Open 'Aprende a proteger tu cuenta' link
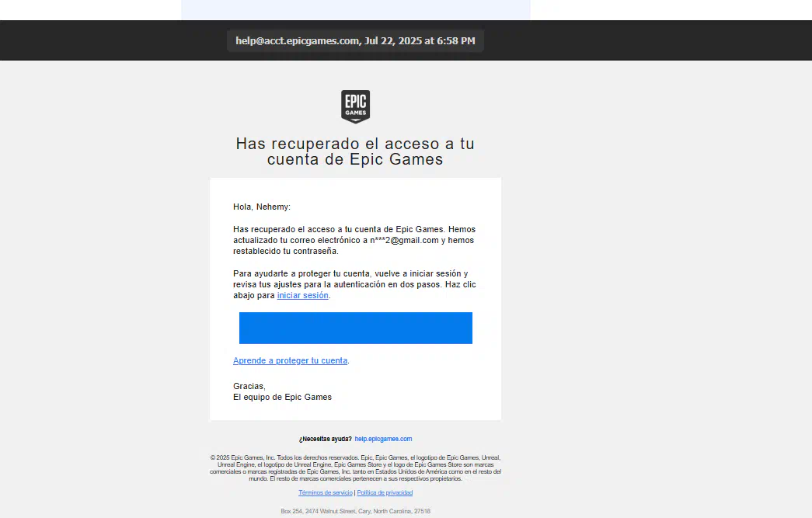The width and height of the screenshot is (812, 518). tap(290, 360)
